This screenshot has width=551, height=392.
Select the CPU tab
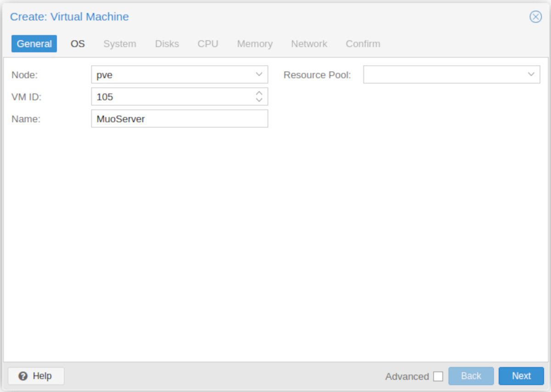(x=208, y=44)
